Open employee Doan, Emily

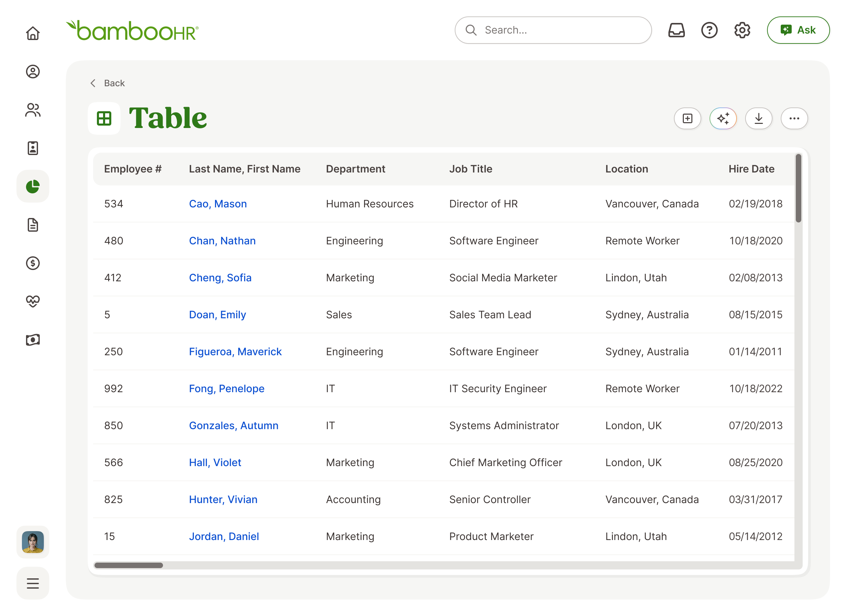(217, 315)
